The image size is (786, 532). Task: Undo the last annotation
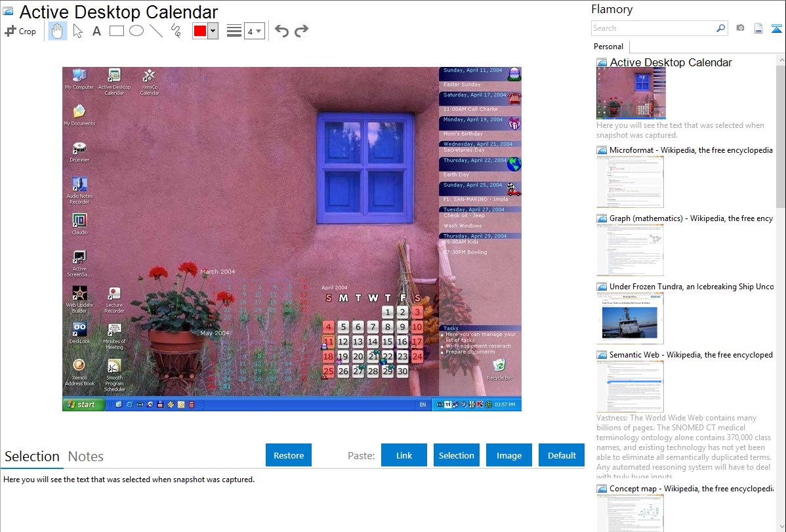281,31
